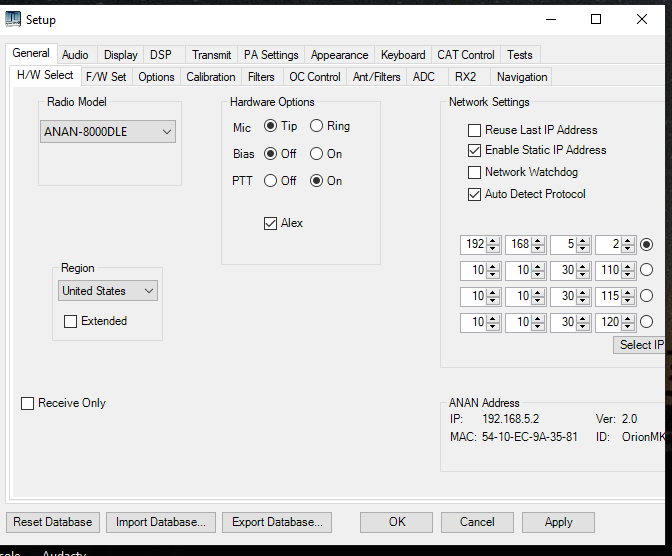
Task: Increase the 120 octet value with up arrow
Action: 628,318
